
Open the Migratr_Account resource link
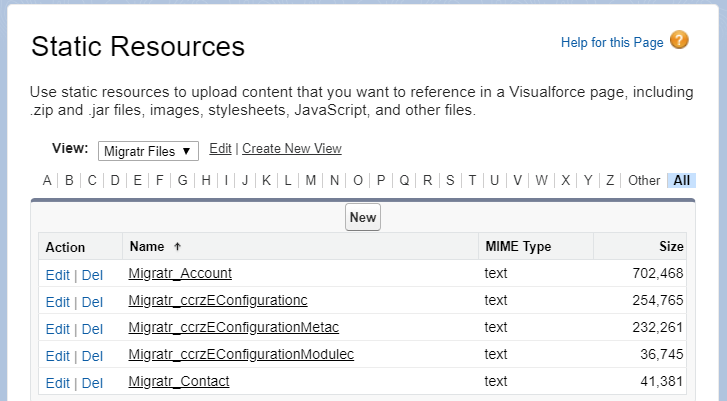(180, 274)
